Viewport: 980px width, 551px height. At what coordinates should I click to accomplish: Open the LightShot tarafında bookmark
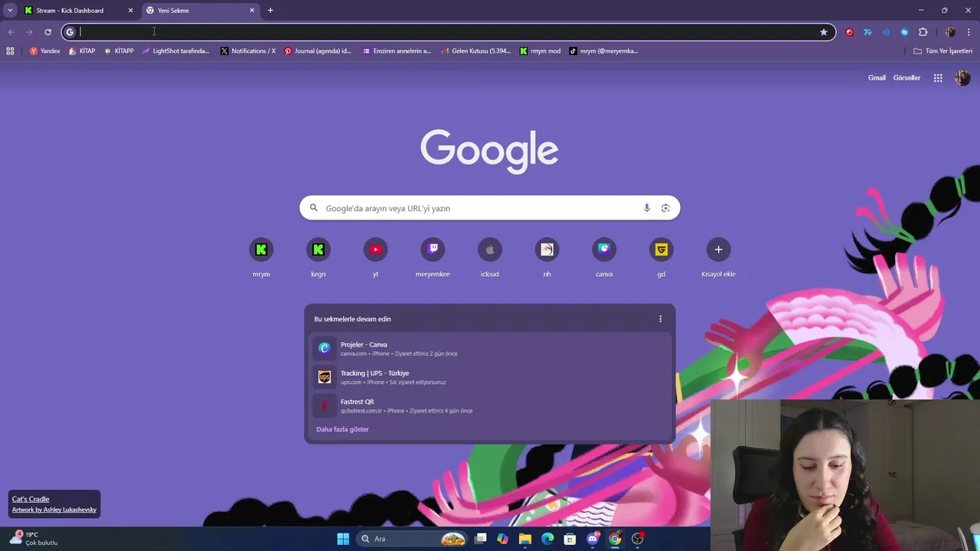click(176, 51)
